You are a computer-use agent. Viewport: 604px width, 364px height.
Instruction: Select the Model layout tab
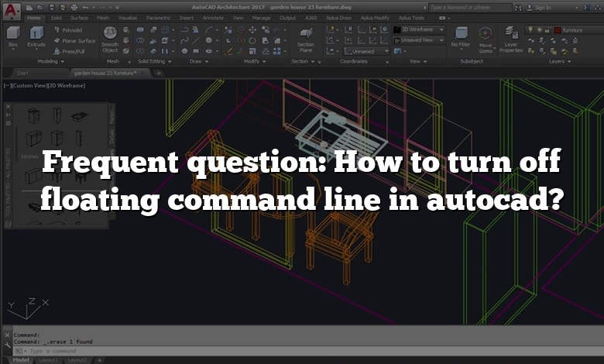21,360
